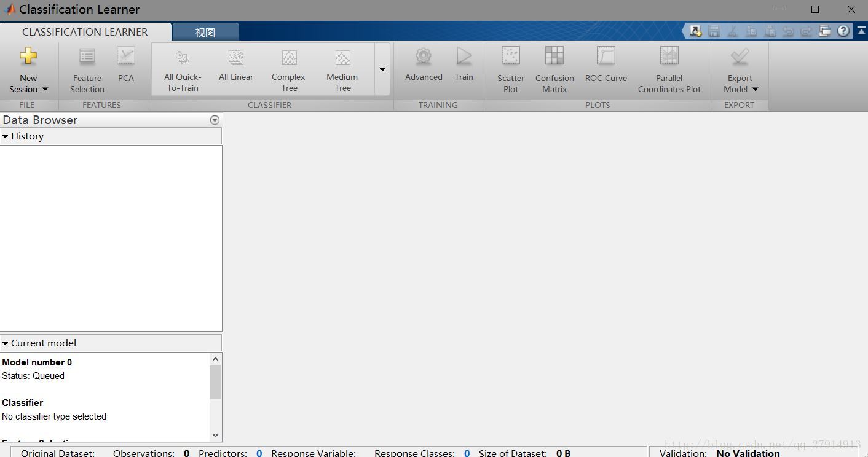
Task: Choose All Quick-To-Train classifiers
Action: point(183,71)
